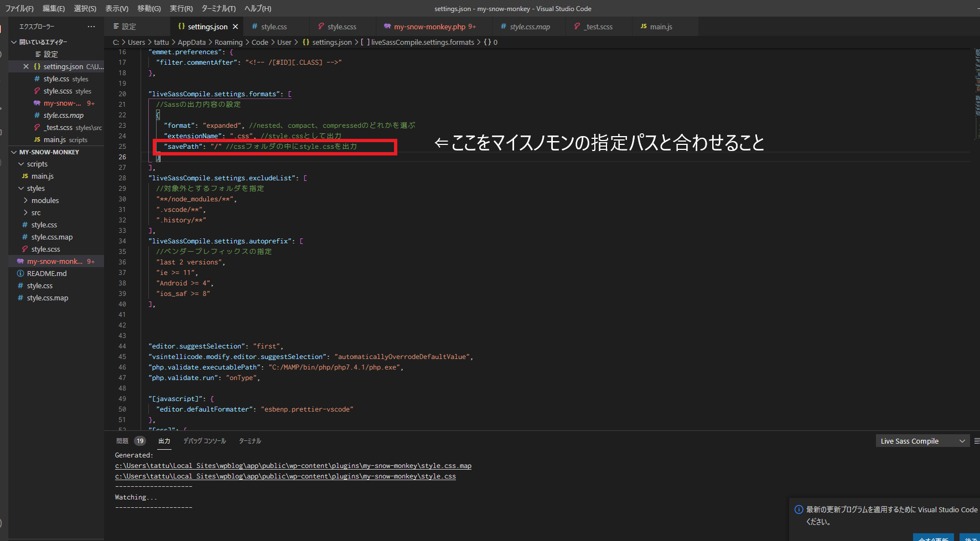Open the 編集(E) menu

(54, 8)
